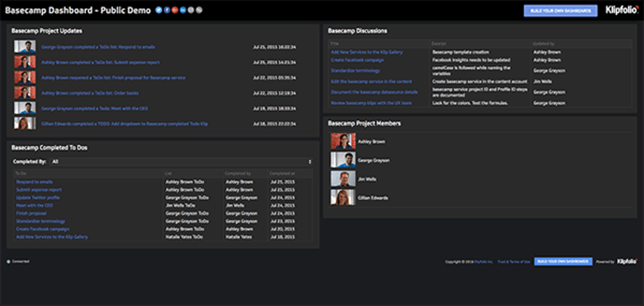
Task: Open Create Facebook campaign in Completed To Dos
Action: click(x=43, y=229)
